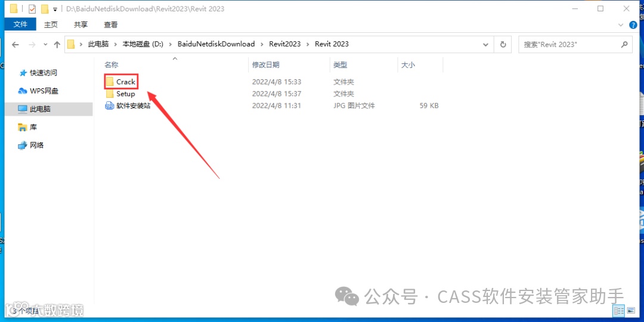Click the 文件夹 type cell in the Setup row
This screenshot has width=644, height=322.
tap(344, 94)
